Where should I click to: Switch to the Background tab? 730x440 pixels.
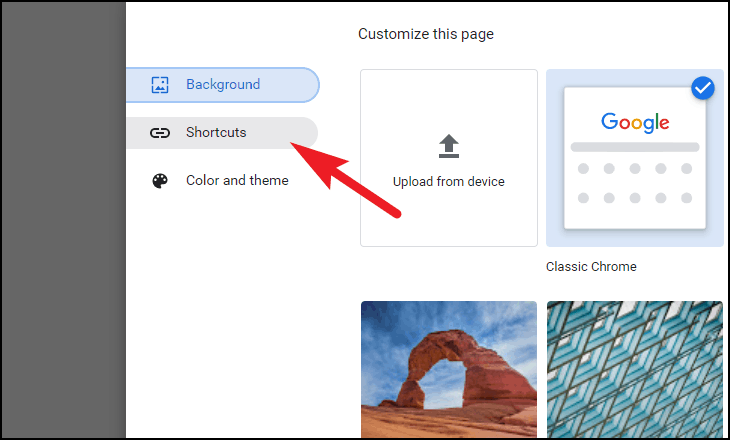tap(223, 85)
